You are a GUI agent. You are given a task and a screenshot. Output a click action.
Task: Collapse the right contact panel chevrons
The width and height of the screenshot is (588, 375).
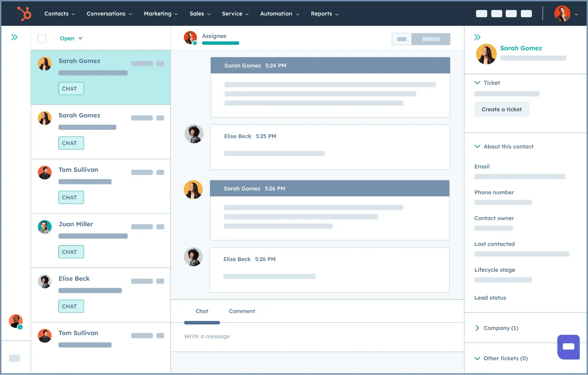click(477, 37)
